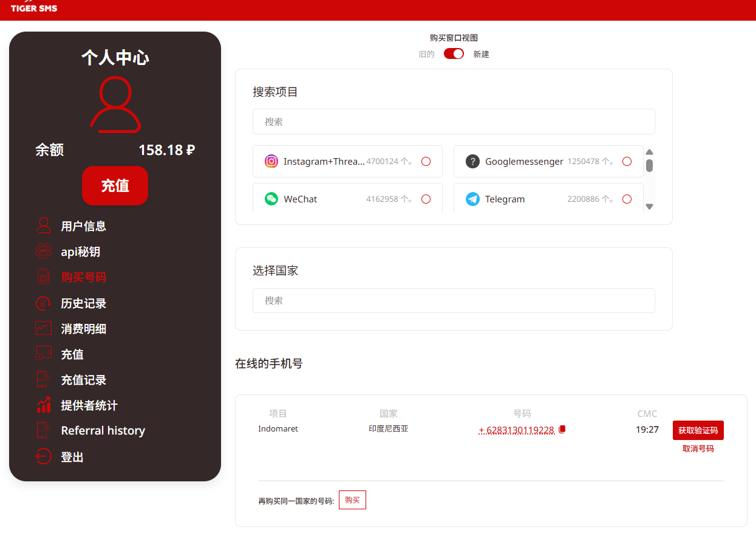Select the Instagram+Threads service card
This screenshot has height=533, width=756.
point(347,161)
